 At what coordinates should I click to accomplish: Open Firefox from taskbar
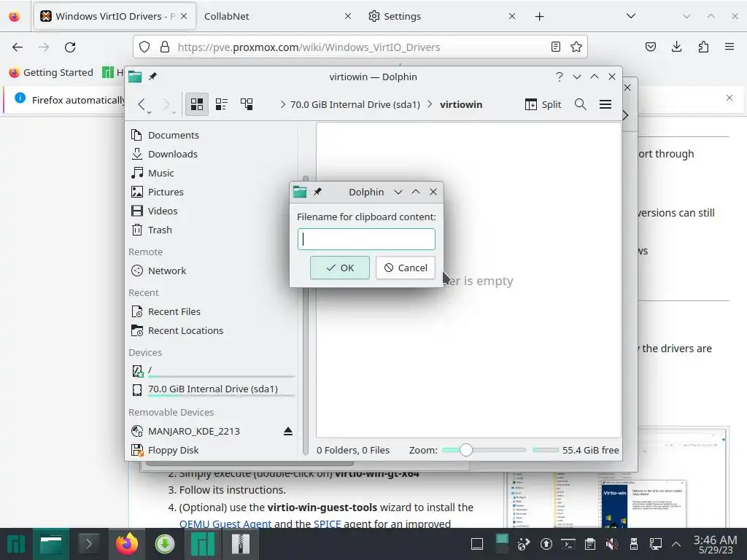click(x=127, y=544)
